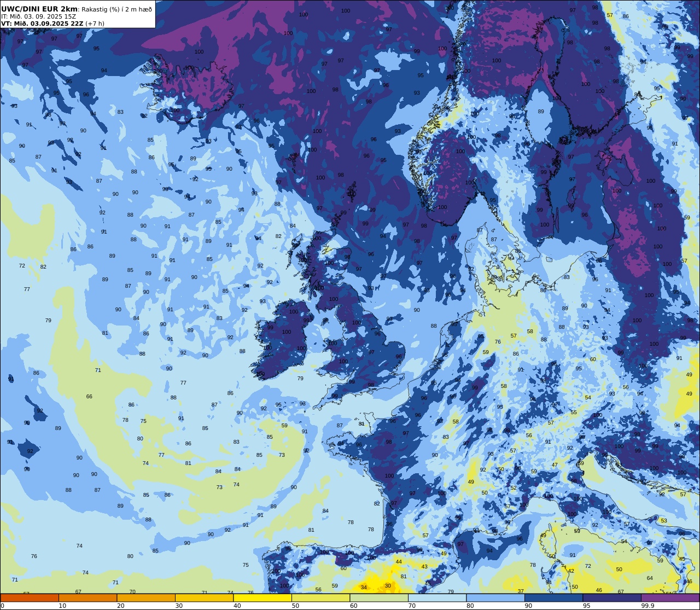The height and width of the screenshot is (610, 700).
Task: Click the '99.9' tick label on color scale
Action: pos(648,606)
